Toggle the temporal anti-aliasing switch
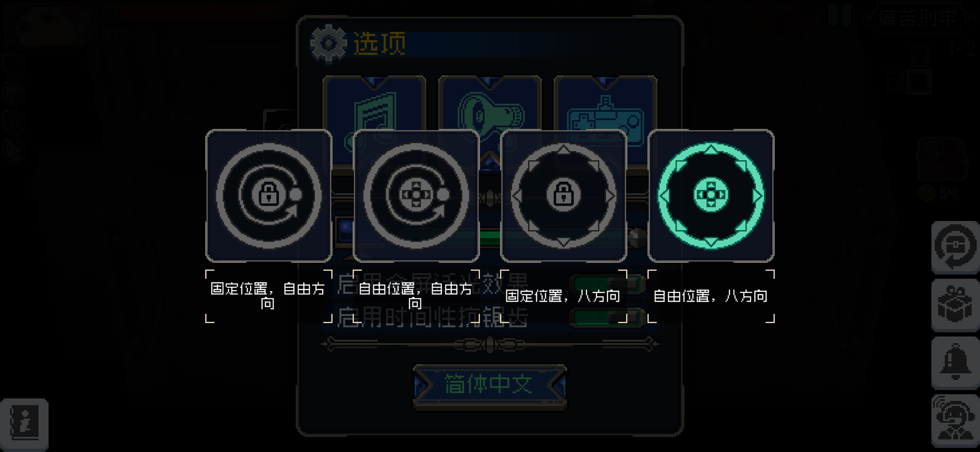 (607, 317)
